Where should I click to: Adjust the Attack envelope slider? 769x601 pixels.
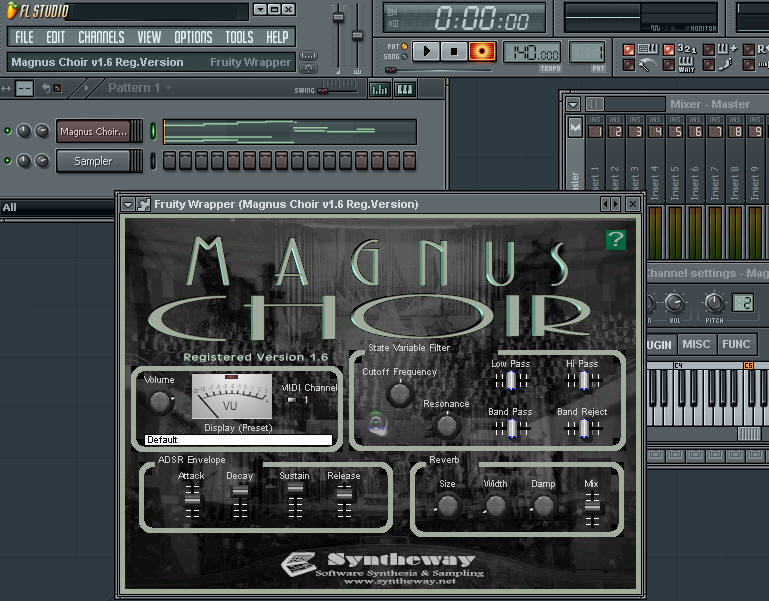[192, 500]
